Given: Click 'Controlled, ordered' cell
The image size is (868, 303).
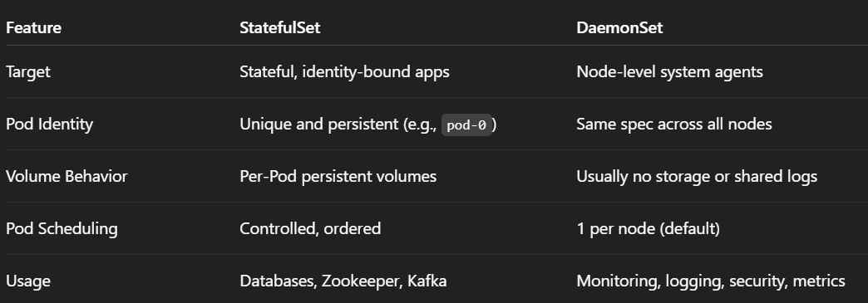Looking at the screenshot, I should [x=310, y=228].
